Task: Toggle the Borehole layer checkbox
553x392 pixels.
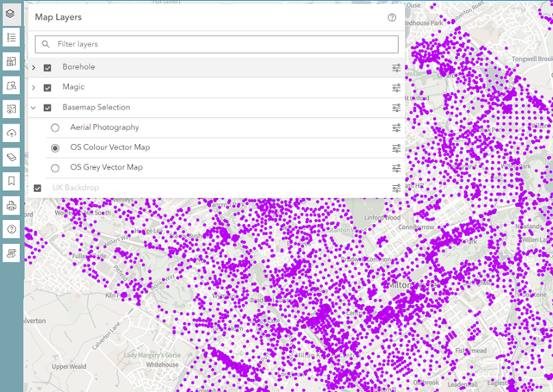Action: click(x=47, y=68)
